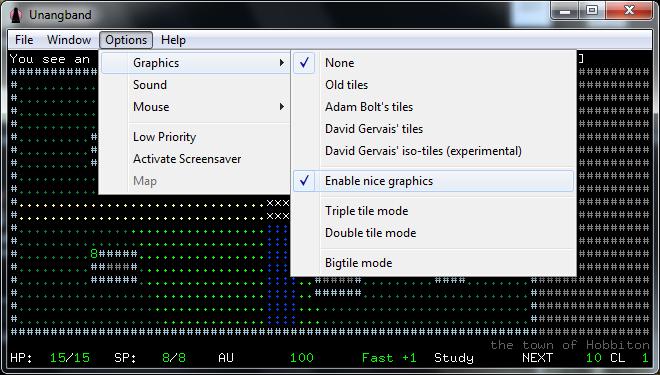Open the Window menu
Viewport: 660px width, 375px height.
pyautogui.click(x=69, y=40)
